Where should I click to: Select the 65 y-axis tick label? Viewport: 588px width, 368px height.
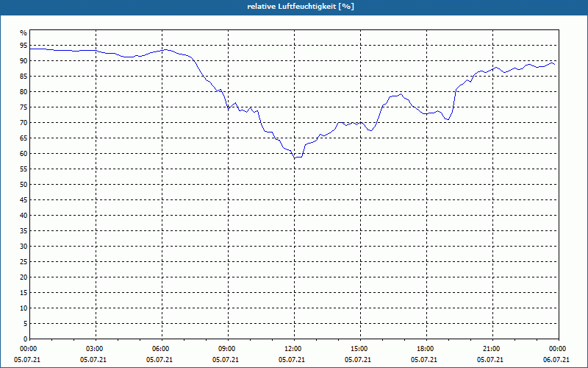pyautogui.click(x=24, y=138)
